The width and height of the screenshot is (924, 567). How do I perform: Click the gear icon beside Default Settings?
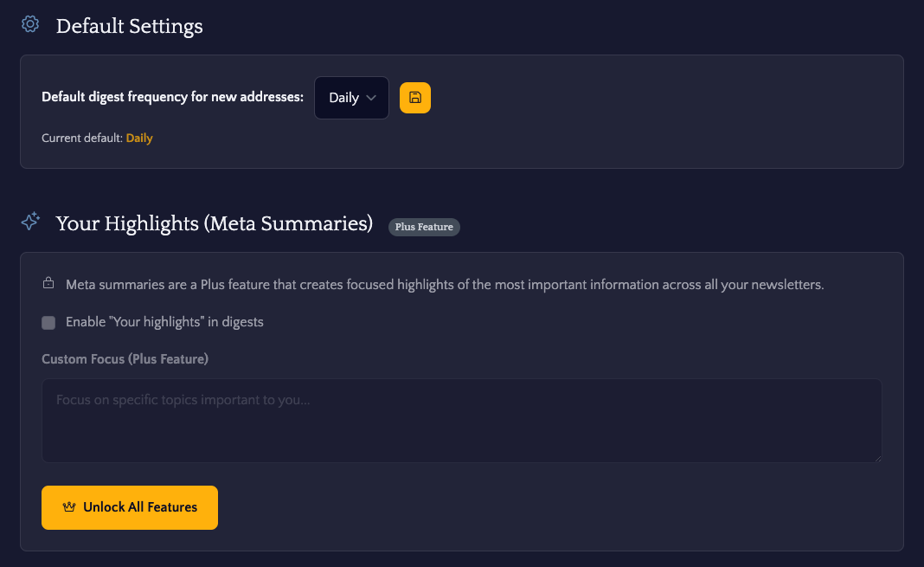coord(30,24)
